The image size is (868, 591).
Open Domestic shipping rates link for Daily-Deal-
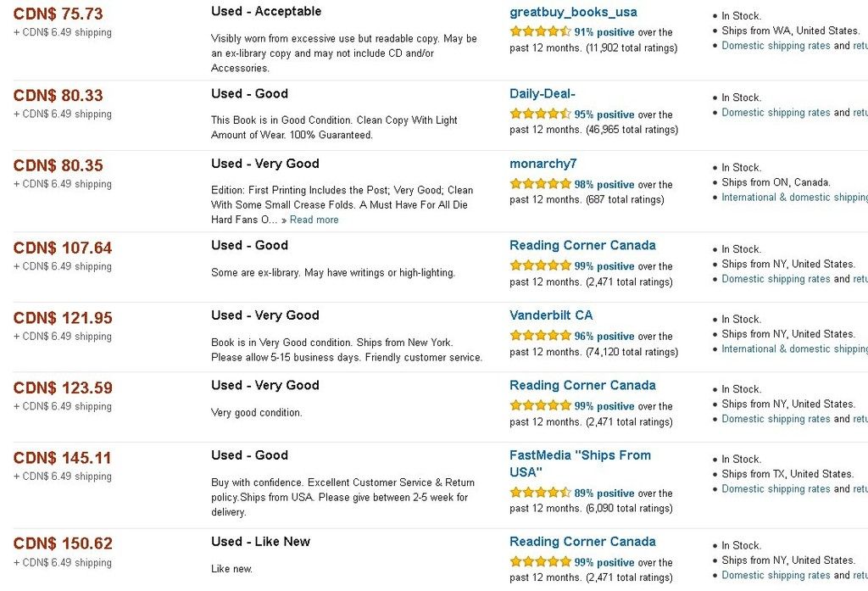point(776,113)
